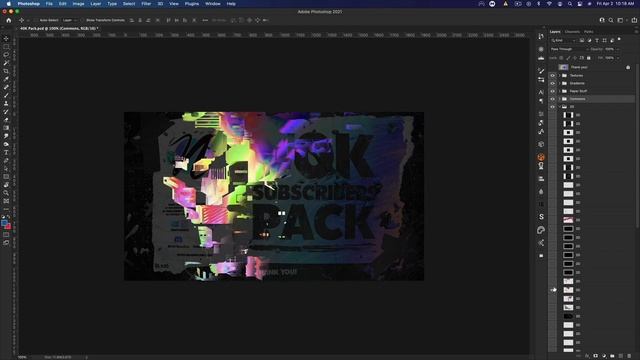Toggle visibility of Commons group
640x360 pixels.
(x=552, y=99)
